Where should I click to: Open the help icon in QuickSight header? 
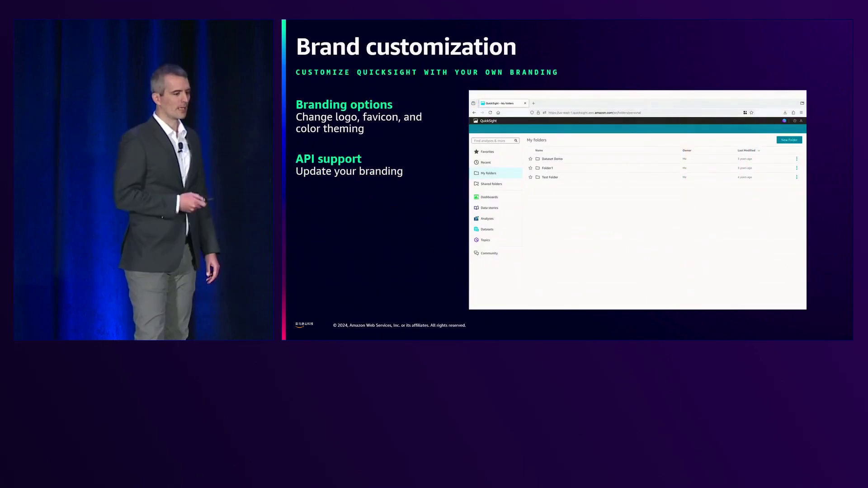tap(795, 121)
